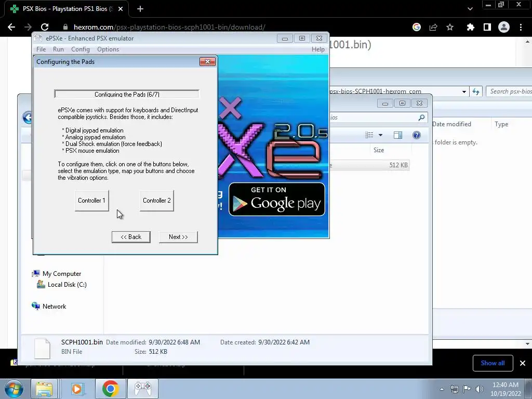This screenshot has height=399, width=532.
Task: Click the Date modified column header
Action: pyautogui.click(x=451, y=124)
